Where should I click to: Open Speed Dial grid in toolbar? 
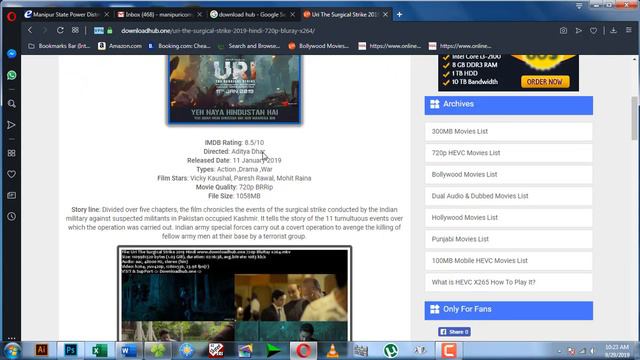[x=76, y=30]
